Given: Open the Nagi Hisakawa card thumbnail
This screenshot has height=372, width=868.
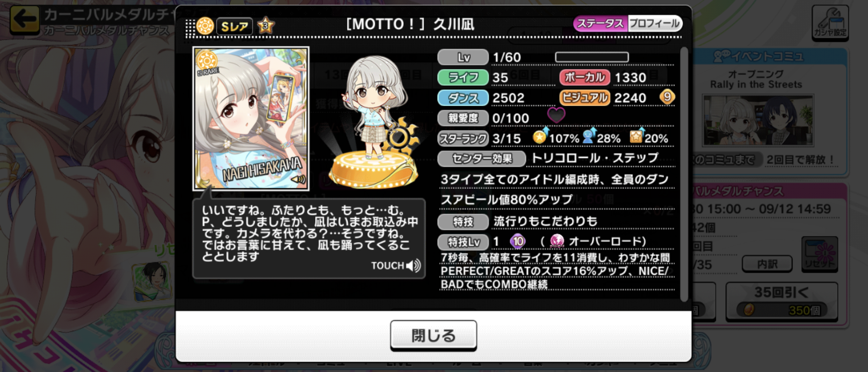Looking at the screenshot, I should (251, 118).
